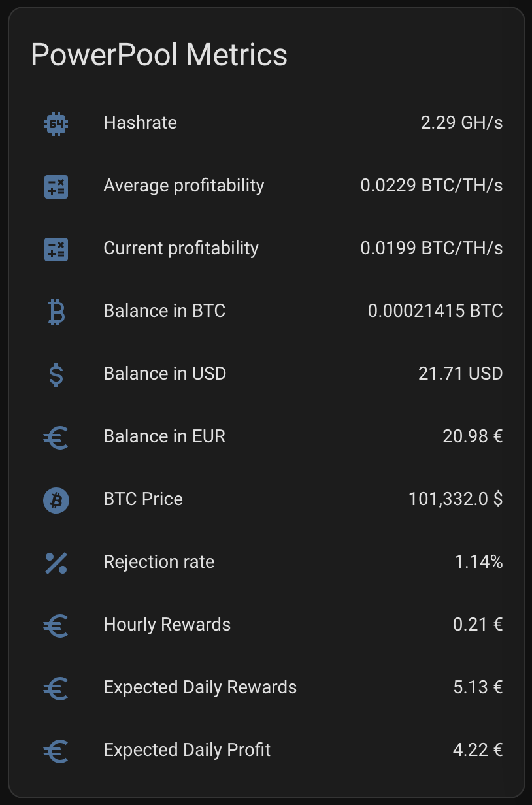Click the Current profitability calculator icon

tap(56, 249)
